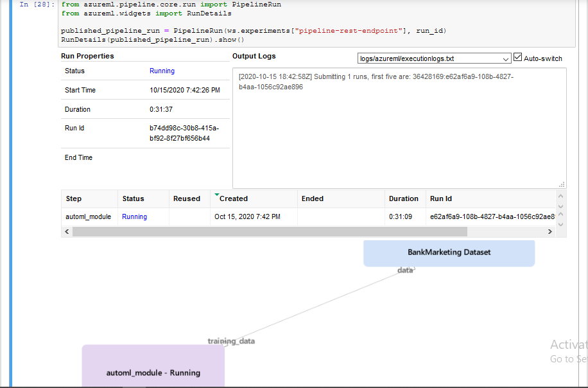The height and width of the screenshot is (388, 588).
Task: Sort steps by the Duration column header
Action: (404, 198)
